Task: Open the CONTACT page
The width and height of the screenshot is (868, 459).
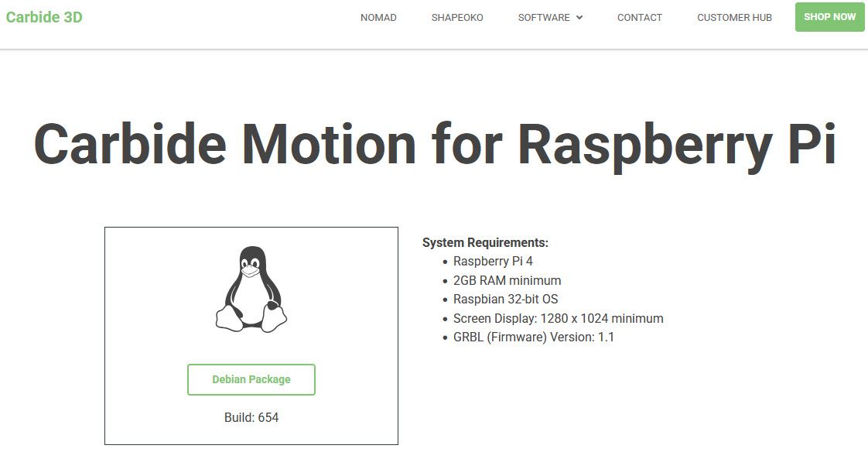Action: coord(639,18)
